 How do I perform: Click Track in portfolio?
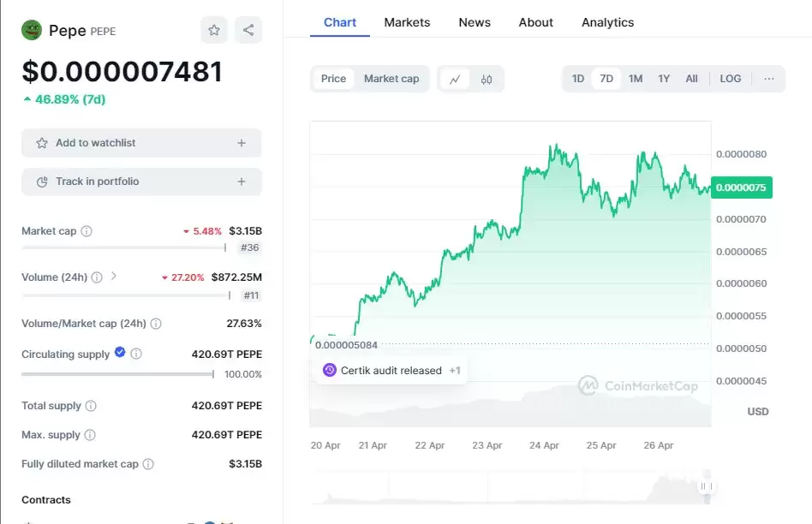click(x=140, y=182)
